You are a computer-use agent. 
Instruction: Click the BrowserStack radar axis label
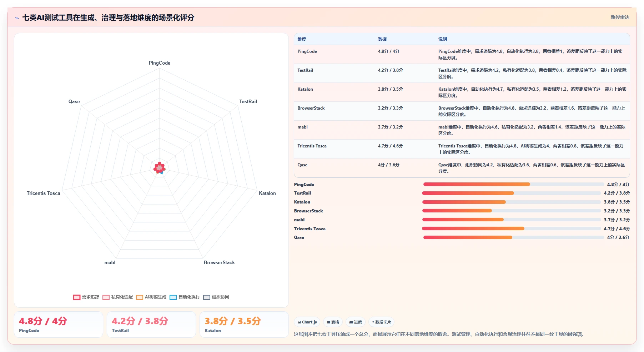click(x=219, y=262)
